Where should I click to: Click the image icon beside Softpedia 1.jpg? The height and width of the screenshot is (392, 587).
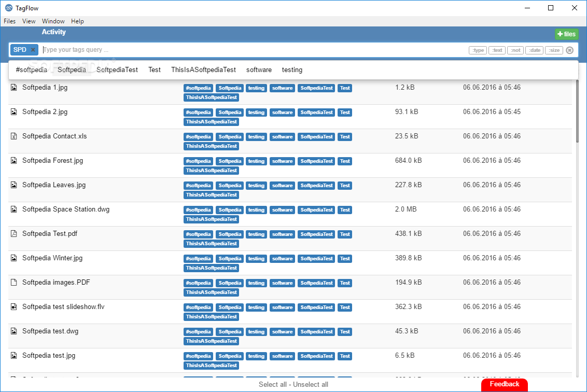[14, 88]
